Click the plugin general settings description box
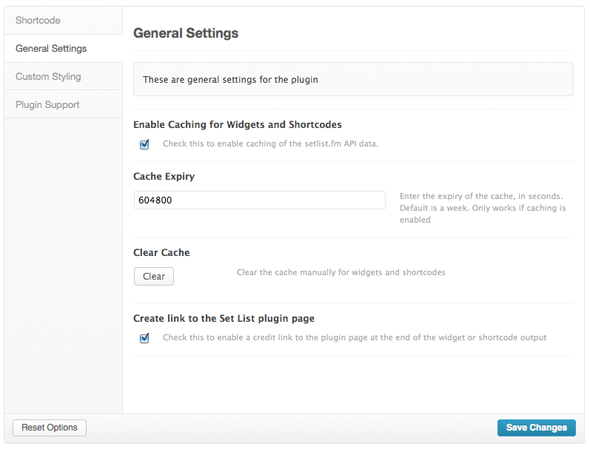This screenshot has height=449, width=590. [x=353, y=79]
